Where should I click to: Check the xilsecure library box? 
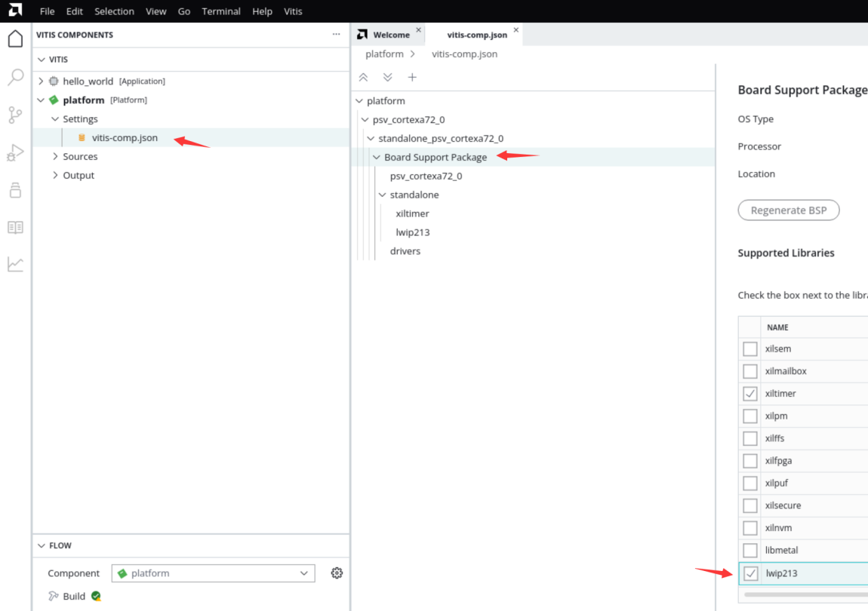coord(750,506)
